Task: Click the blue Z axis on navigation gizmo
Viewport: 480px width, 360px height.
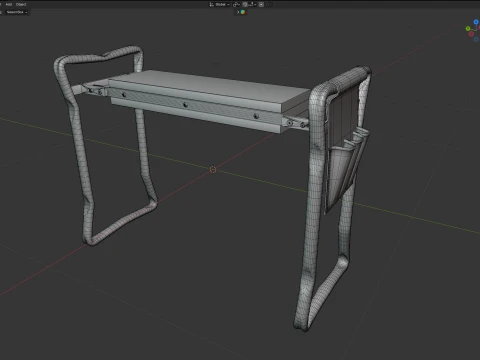Action: point(476,22)
